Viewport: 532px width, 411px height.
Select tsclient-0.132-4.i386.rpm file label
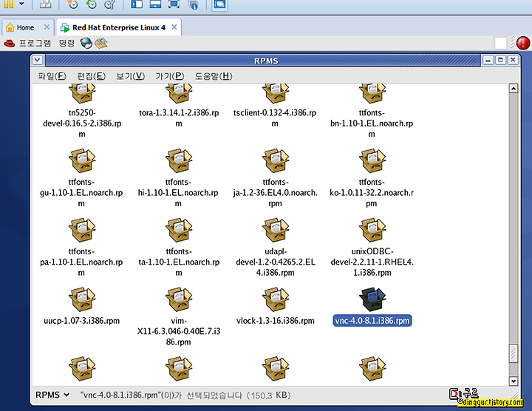pyautogui.click(x=275, y=118)
